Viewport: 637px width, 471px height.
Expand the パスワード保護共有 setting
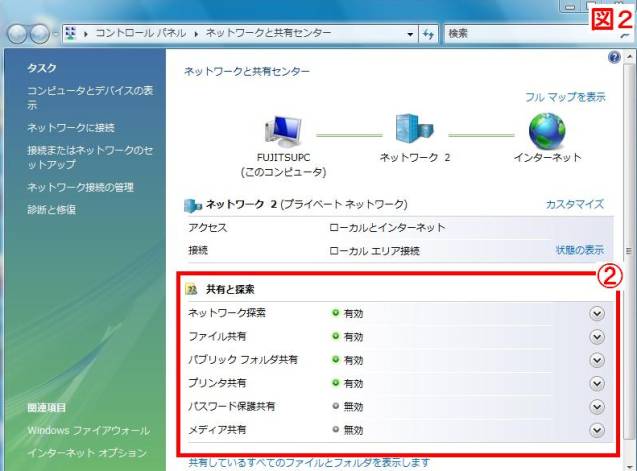[x=597, y=406]
